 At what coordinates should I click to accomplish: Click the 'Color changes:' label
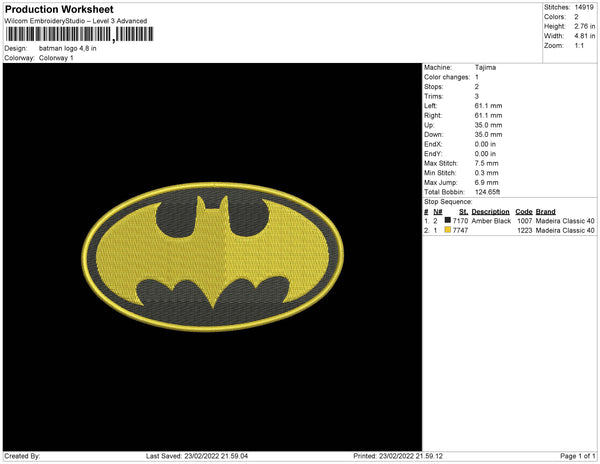[x=447, y=77]
